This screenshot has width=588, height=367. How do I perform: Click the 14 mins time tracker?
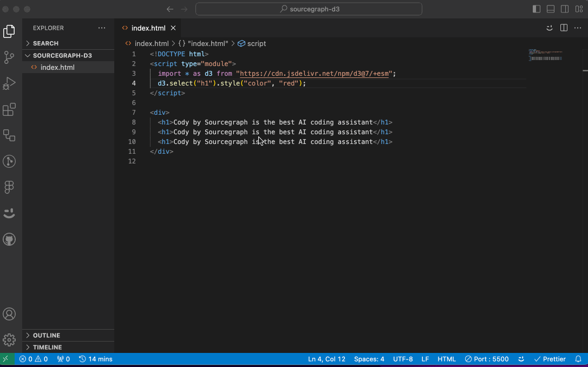point(96,359)
